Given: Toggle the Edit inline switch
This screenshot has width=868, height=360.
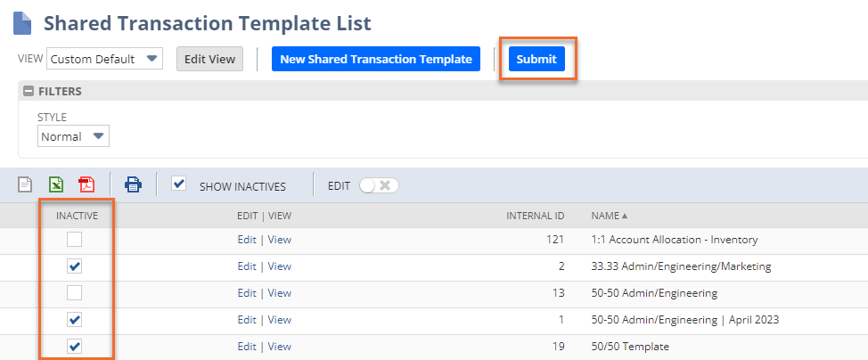Looking at the screenshot, I should point(378,185).
